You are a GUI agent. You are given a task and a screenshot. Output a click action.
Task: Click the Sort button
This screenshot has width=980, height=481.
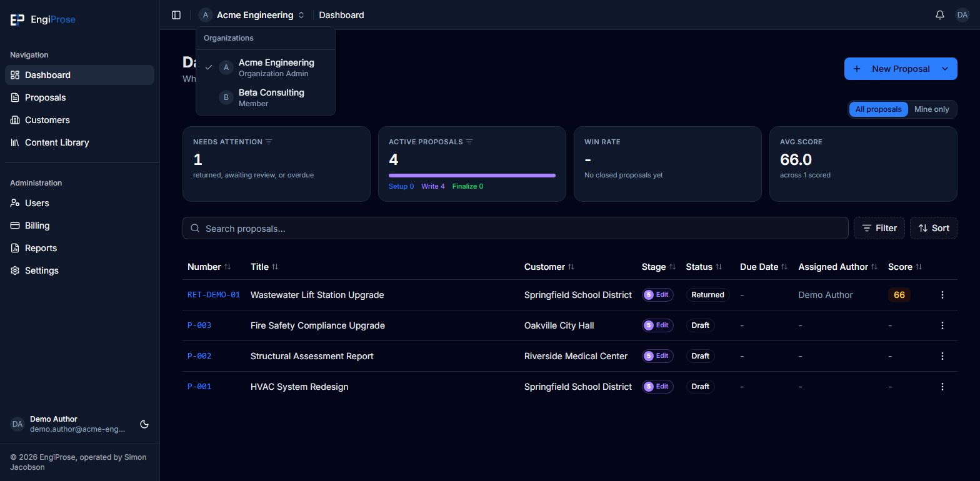coord(933,228)
